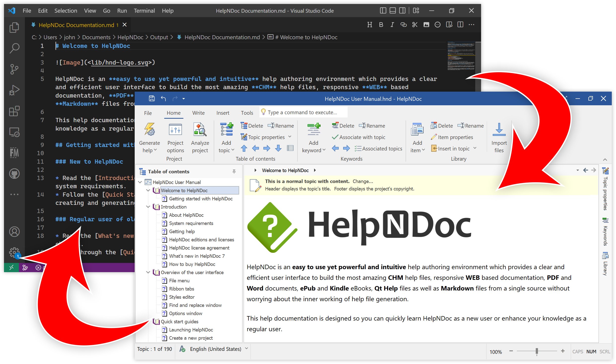Pin the Table of contents panel
The height and width of the screenshot is (364, 616).
point(234,171)
